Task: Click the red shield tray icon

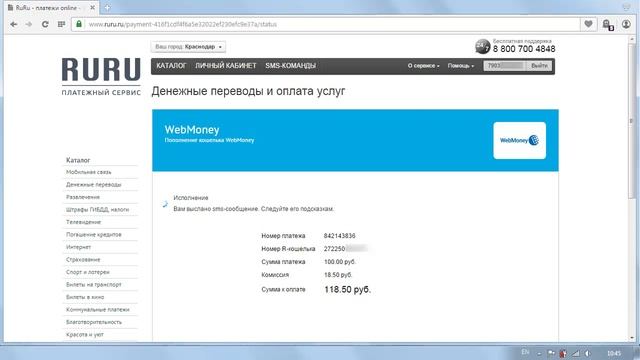Action: (563, 353)
